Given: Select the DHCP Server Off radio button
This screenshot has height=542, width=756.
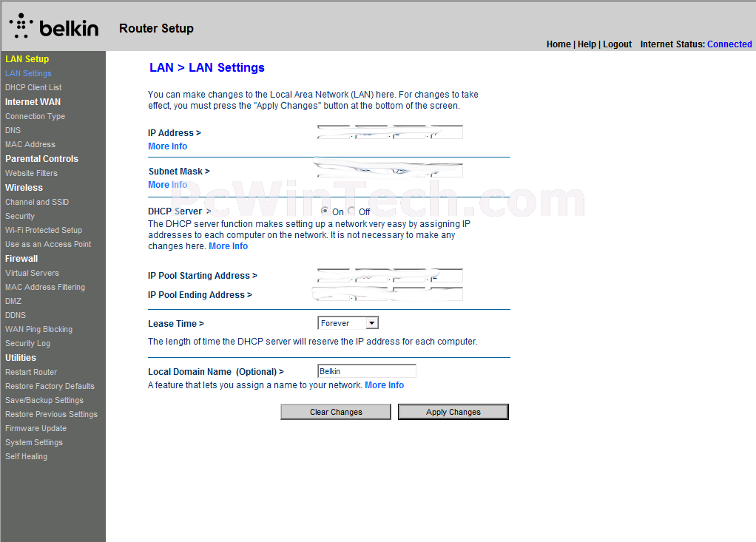Looking at the screenshot, I should [351, 211].
